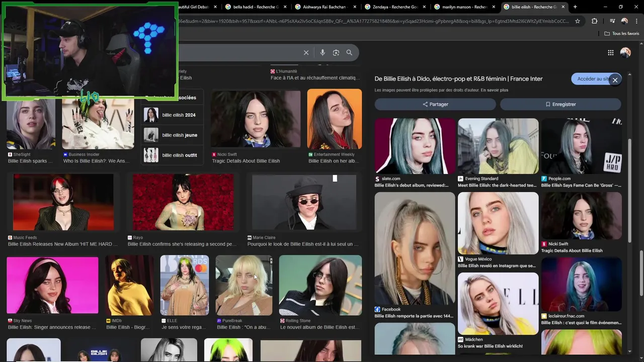
Task: Close the Aishwarya Rai Bachchan tab
Action: [x=355, y=7]
